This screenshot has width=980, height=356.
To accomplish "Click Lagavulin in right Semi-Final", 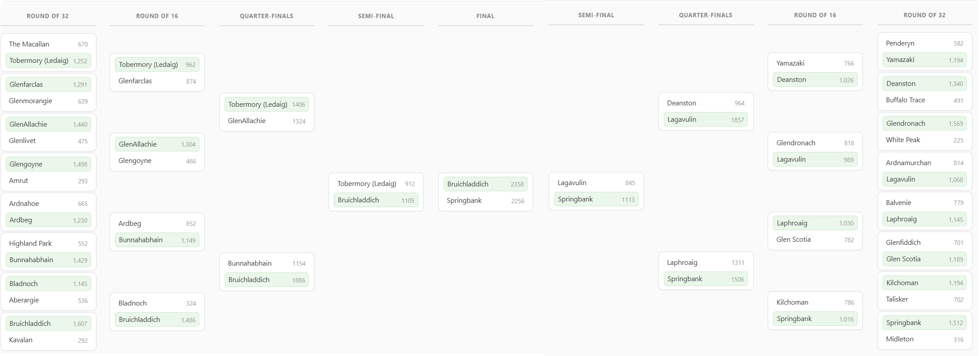I will (x=596, y=183).
